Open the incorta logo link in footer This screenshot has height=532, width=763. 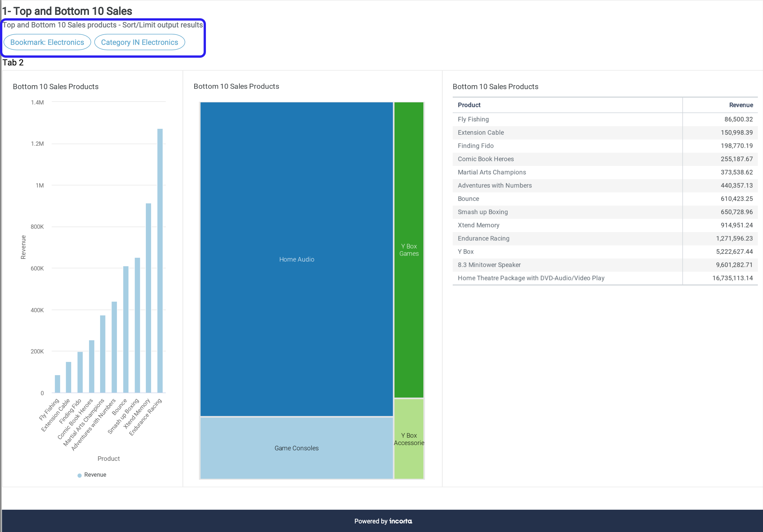click(x=400, y=521)
